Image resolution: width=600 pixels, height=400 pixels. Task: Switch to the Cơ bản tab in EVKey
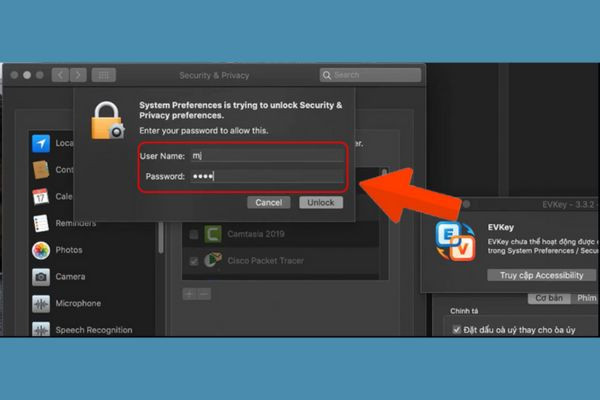(549, 298)
